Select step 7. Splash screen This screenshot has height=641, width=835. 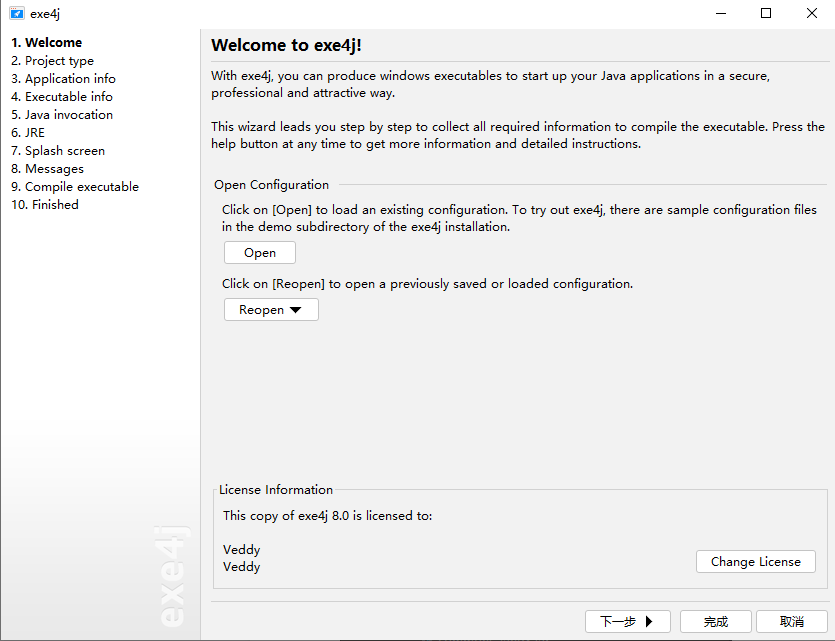[x=58, y=151]
